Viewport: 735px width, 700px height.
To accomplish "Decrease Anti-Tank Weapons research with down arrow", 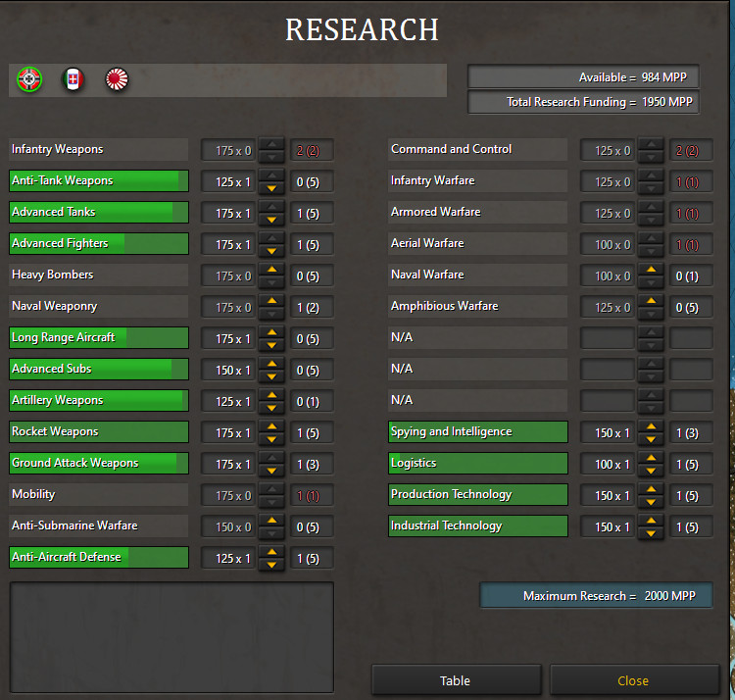I will pyautogui.click(x=271, y=188).
